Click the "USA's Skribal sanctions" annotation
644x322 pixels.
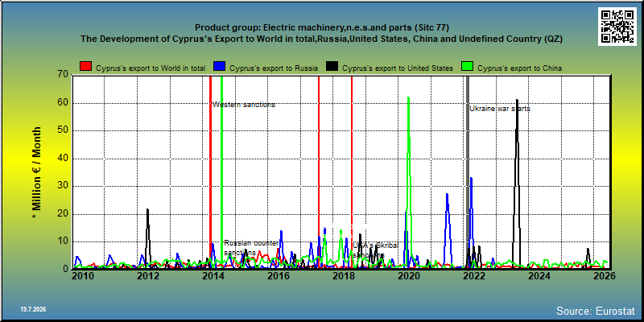click(x=375, y=250)
